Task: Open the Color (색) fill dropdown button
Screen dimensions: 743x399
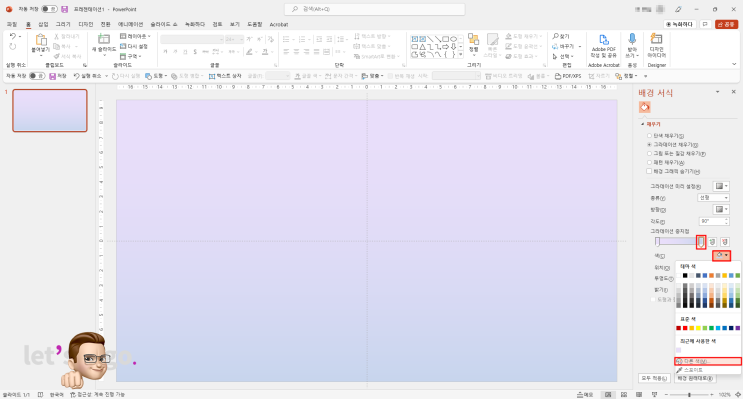Action: tap(721, 256)
